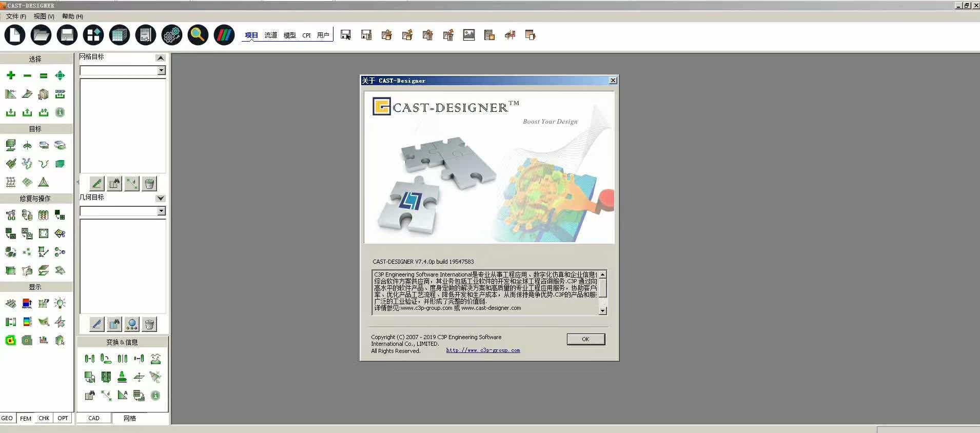Open the 帮助 (H) menu
The height and width of the screenshot is (433, 980).
coord(72,16)
